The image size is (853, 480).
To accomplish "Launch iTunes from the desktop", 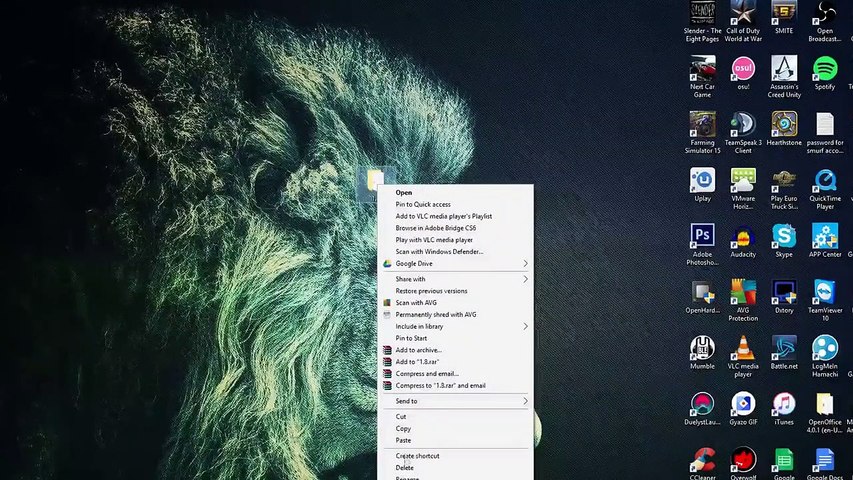I will pos(784,408).
